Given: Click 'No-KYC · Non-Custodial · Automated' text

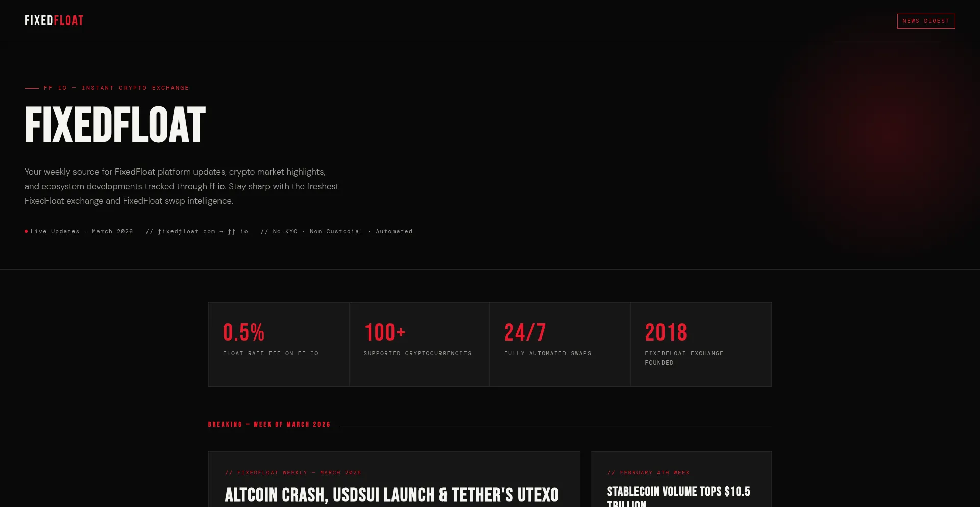Looking at the screenshot, I should (x=342, y=231).
